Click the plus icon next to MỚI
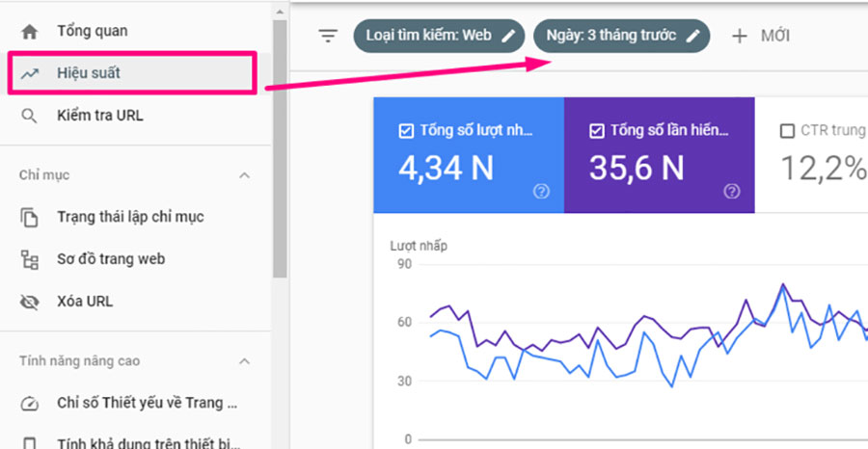Screen dimensions: 868x449 pyautogui.click(x=739, y=37)
